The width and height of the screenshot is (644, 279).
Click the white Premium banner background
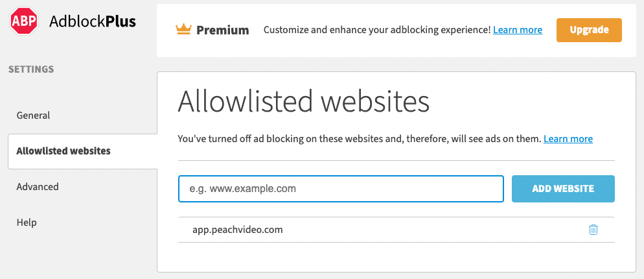pyautogui.click(x=389, y=49)
